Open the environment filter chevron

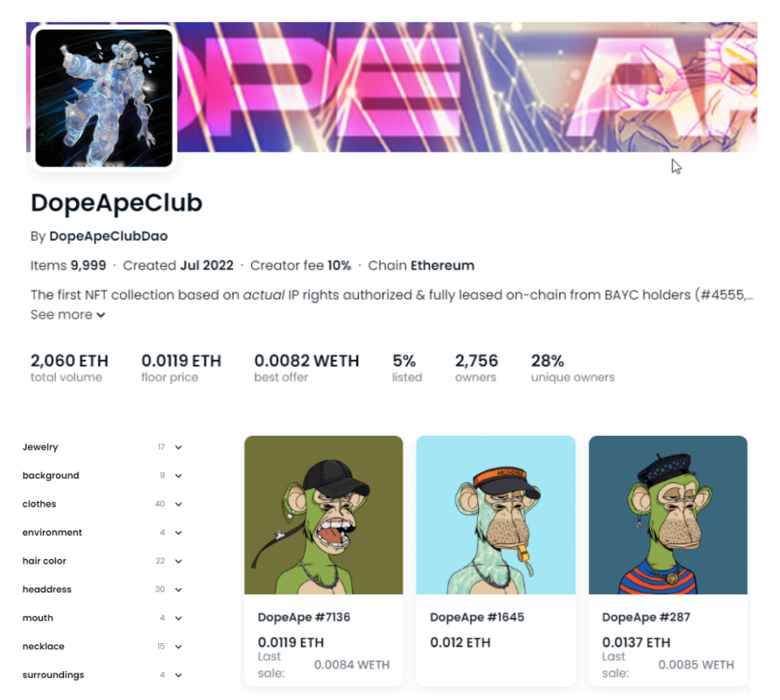[179, 533]
